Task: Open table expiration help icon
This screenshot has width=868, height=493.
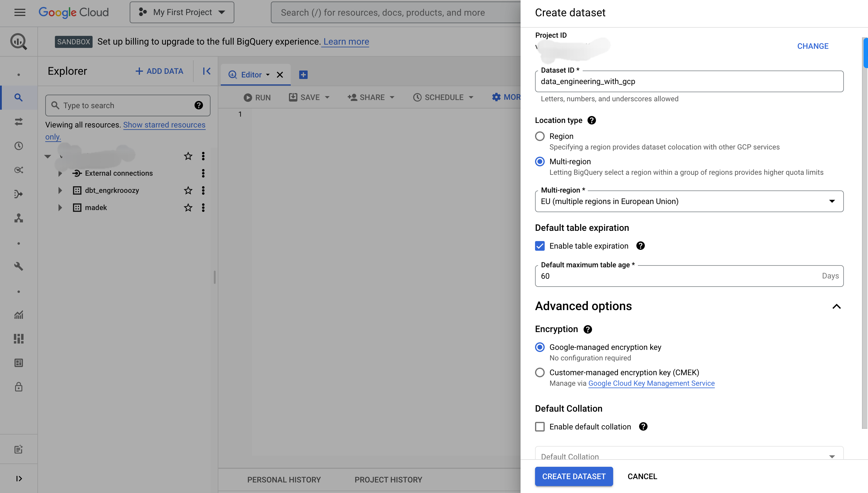Action: 640,246
